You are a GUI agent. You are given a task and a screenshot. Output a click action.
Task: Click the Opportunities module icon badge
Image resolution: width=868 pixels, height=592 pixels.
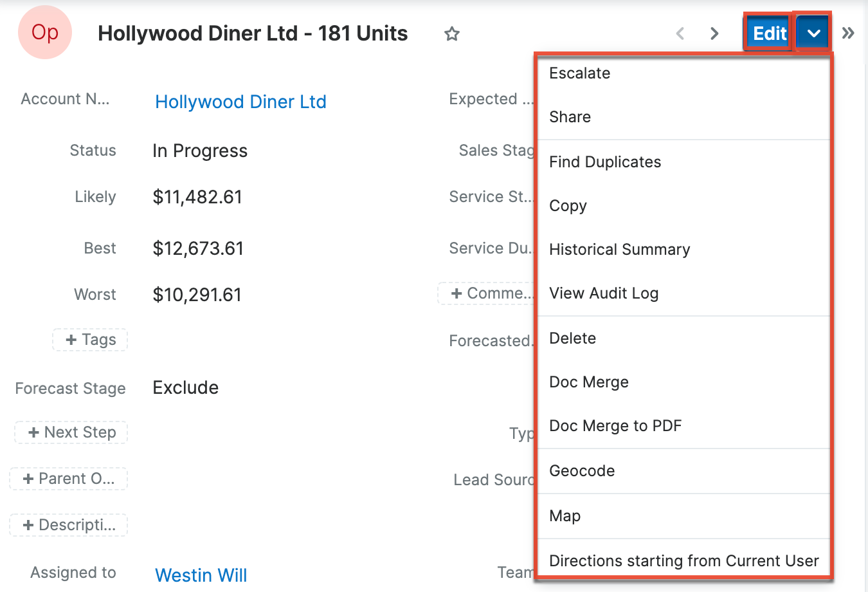45,33
